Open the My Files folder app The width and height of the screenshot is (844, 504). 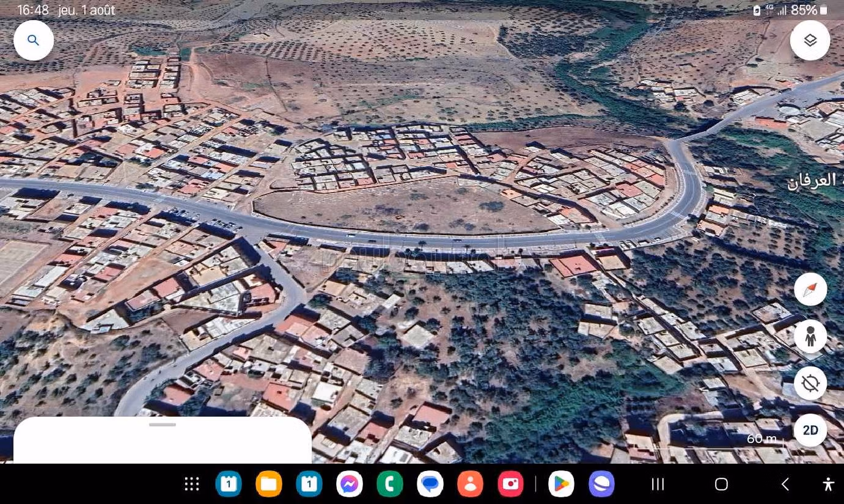click(x=269, y=484)
